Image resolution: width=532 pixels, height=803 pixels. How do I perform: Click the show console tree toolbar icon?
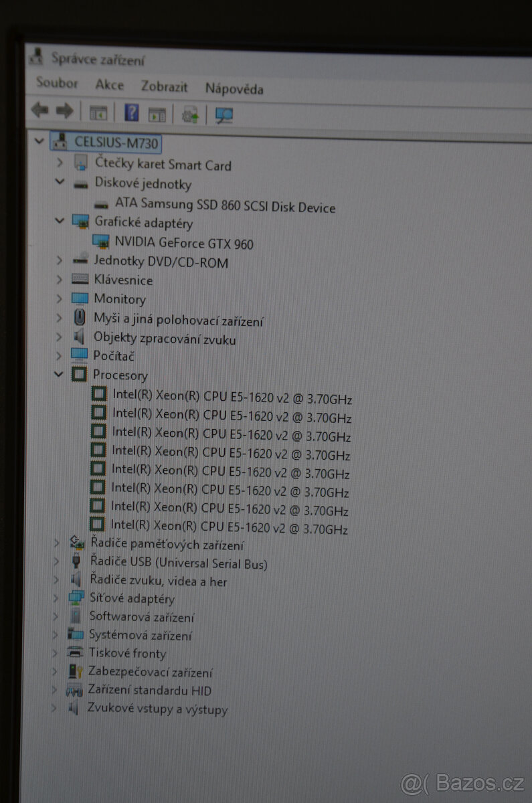[98, 113]
